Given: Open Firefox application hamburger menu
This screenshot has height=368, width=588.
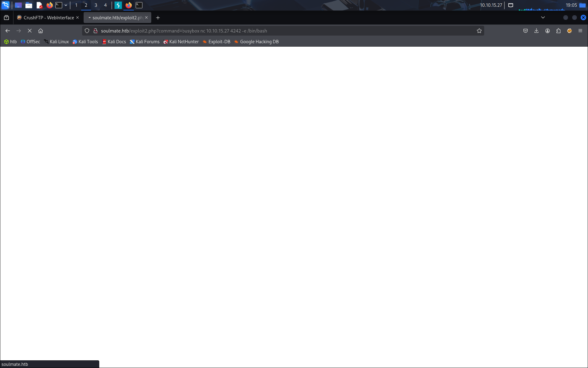Looking at the screenshot, I should point(580,31).
